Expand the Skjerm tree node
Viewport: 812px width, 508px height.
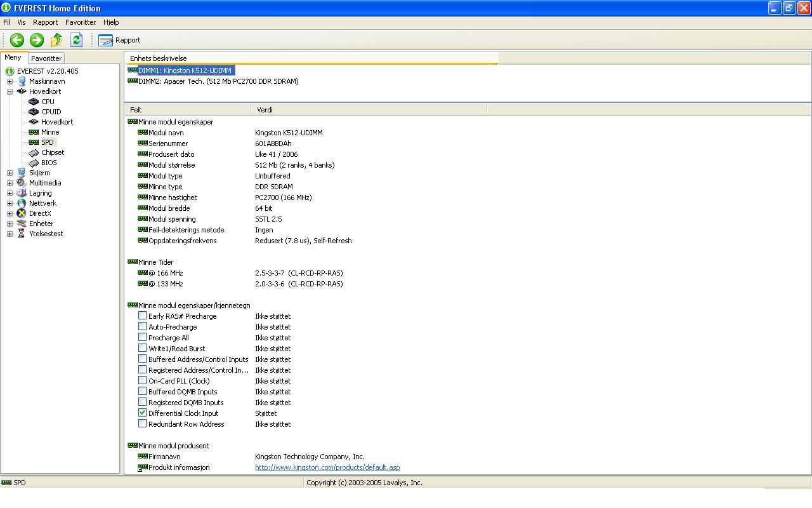click(10, 173)
